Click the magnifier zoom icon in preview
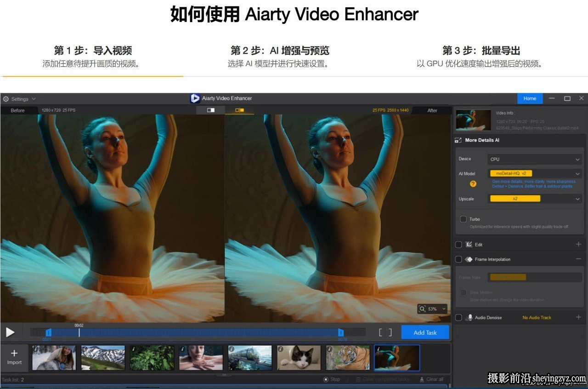This screenshot has height=389, width=588. [x=422, y=309]
